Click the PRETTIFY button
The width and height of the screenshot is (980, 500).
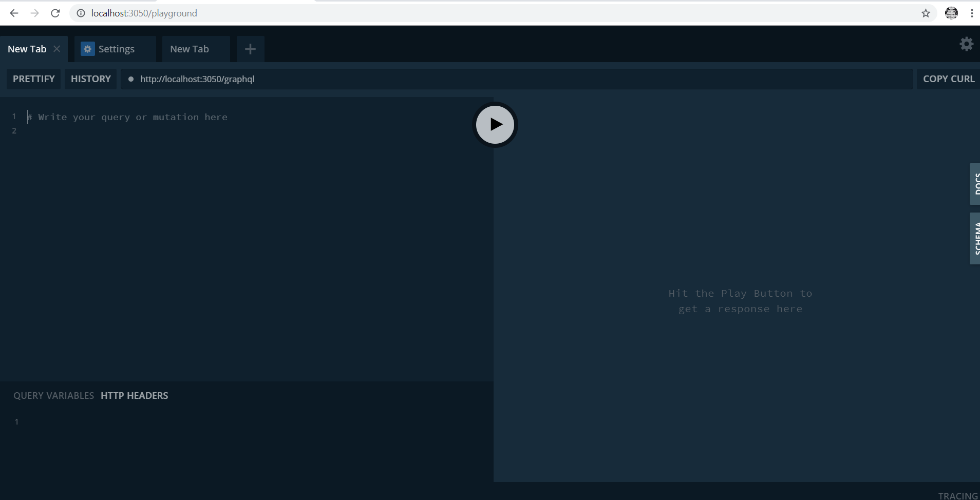pyautogui.click(x=33, y=79)
